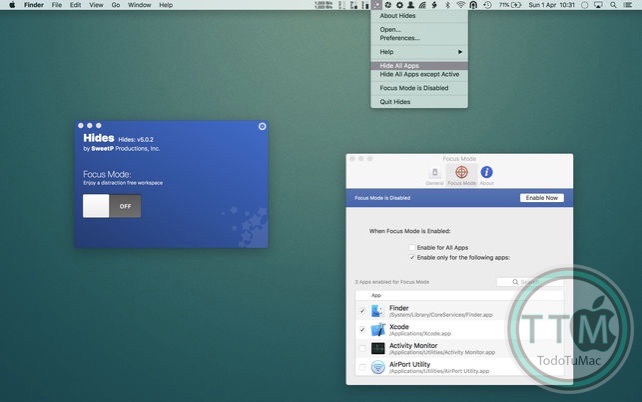Uncheck the Xcode checkbox in the app list
Image resolution: width=642 pixels, height=402 pixels.
pyautogui.click(x=362, y=330)
